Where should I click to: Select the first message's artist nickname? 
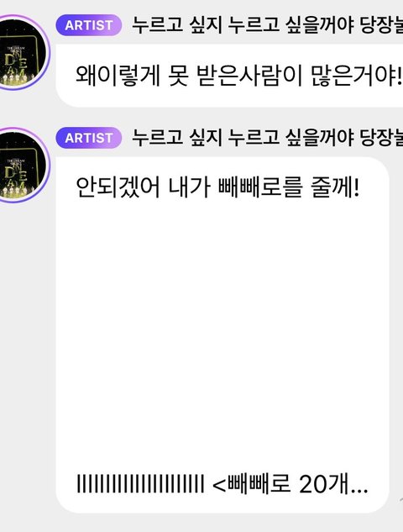tap(267, 25)
